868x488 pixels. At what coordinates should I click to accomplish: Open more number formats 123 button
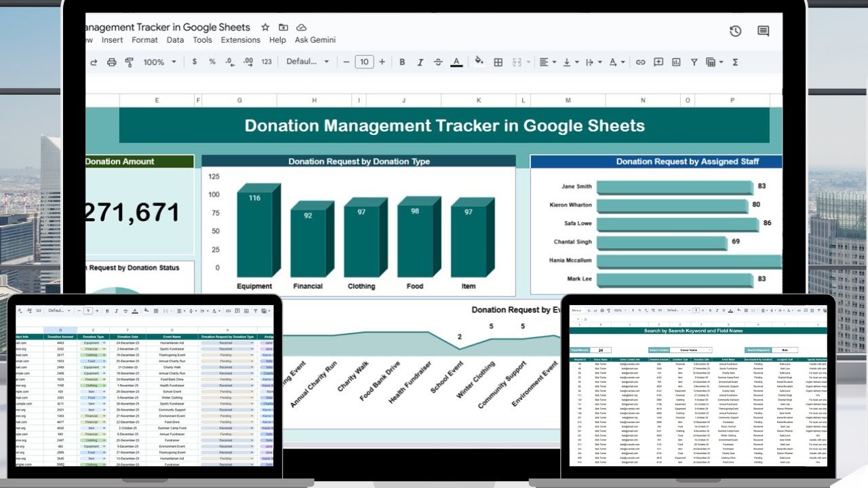(x=267, y=62)
